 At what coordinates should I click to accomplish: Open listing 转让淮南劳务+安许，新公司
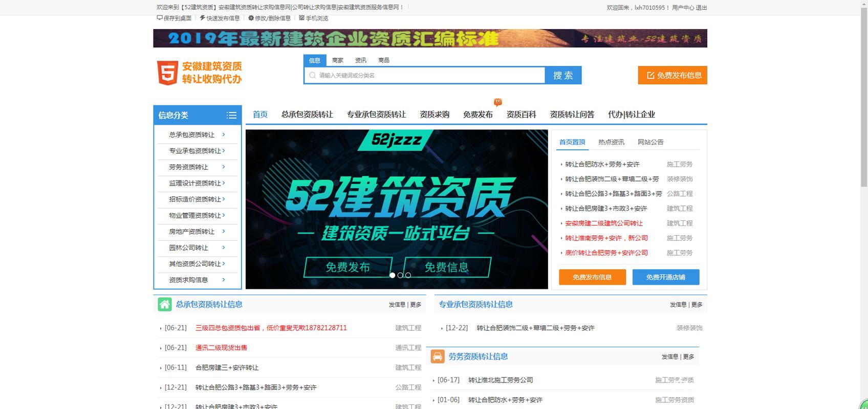(606, 238)
